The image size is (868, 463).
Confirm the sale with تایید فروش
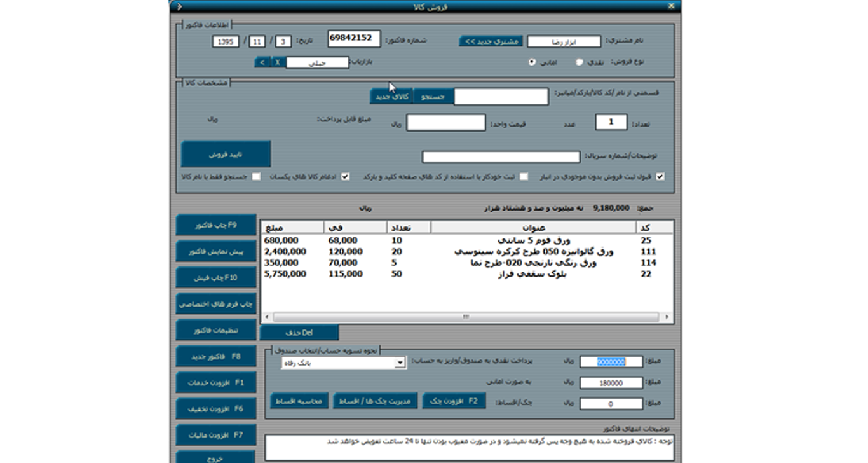(226, 154)
